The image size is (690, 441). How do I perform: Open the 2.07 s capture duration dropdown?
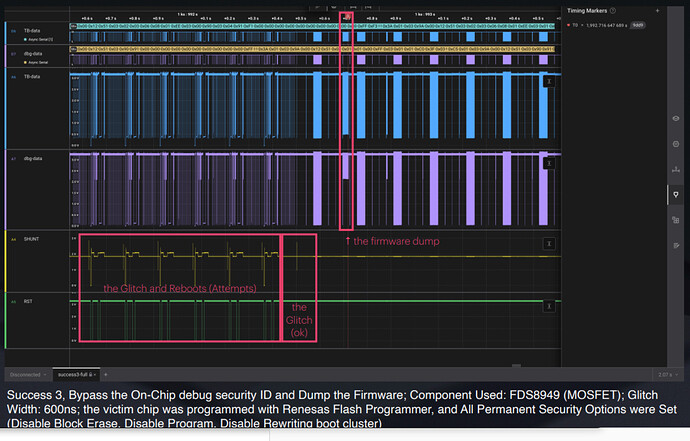pos(668,375)
